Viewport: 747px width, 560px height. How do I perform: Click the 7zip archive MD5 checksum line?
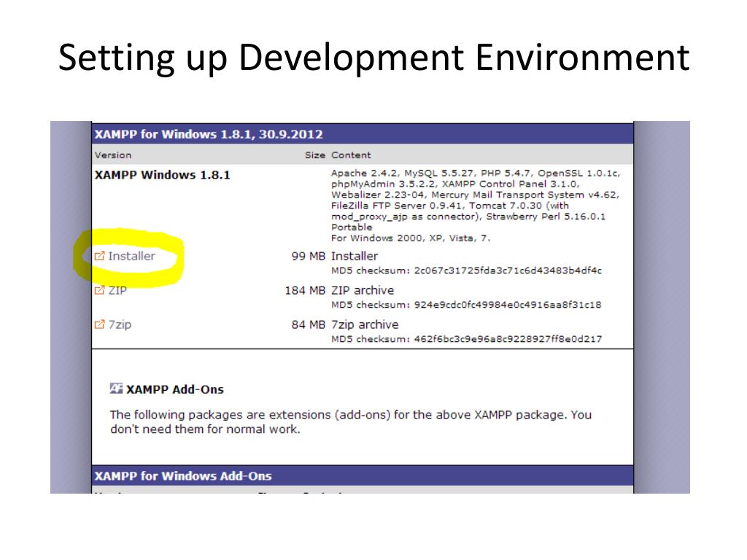(467, 339)
